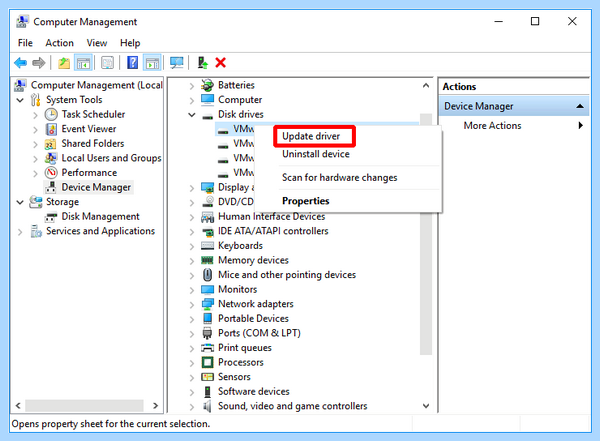Click the Forward arrow toolbar icon

pyautogui.click(x=39, y=62)
